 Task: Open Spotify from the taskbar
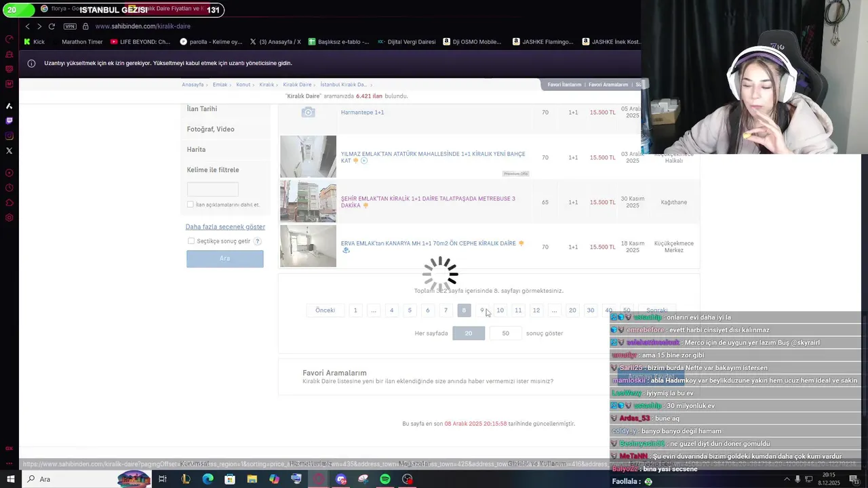click(x=385, y=479)
